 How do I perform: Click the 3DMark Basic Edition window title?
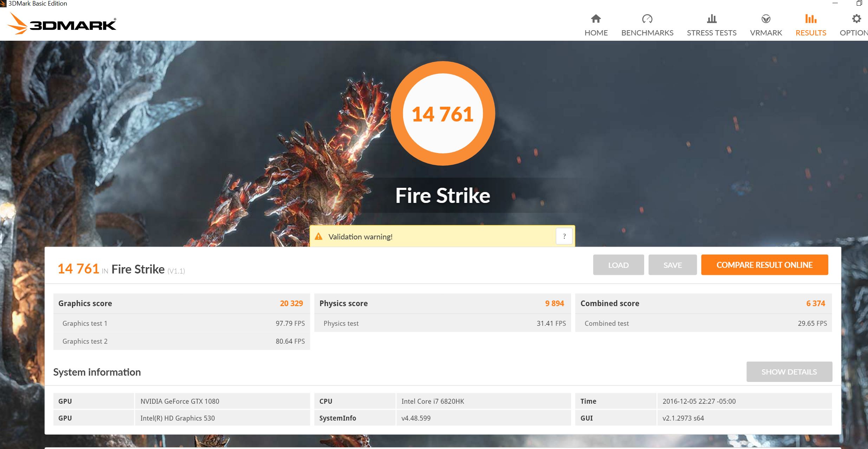(38, 4)
